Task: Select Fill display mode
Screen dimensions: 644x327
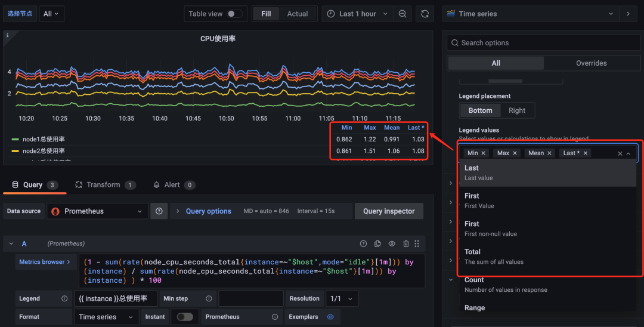Action: (266, 14)
